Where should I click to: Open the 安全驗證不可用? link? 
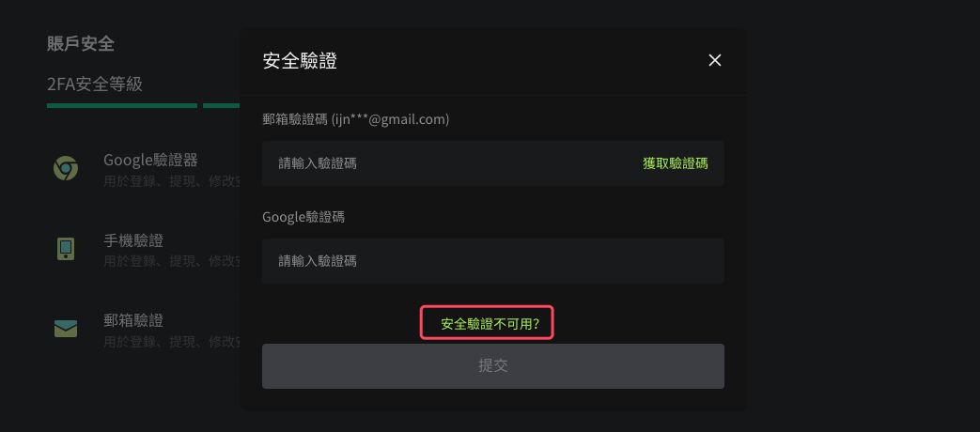click(x=490, y=324)
